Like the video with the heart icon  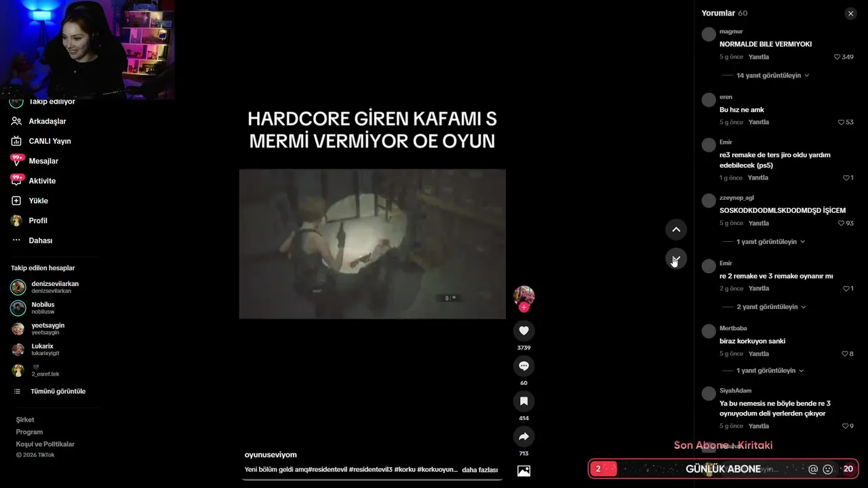[x=524, y=331]
